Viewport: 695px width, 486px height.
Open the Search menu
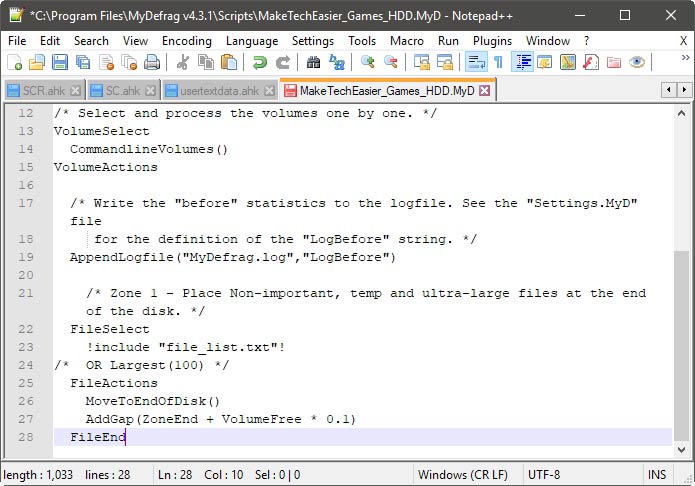(x=91, y=41)
